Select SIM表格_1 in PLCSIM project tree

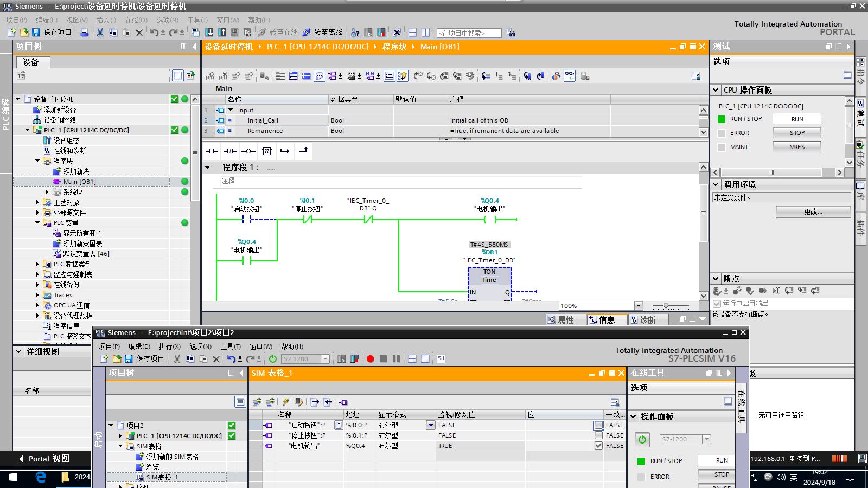coord(162,477)
